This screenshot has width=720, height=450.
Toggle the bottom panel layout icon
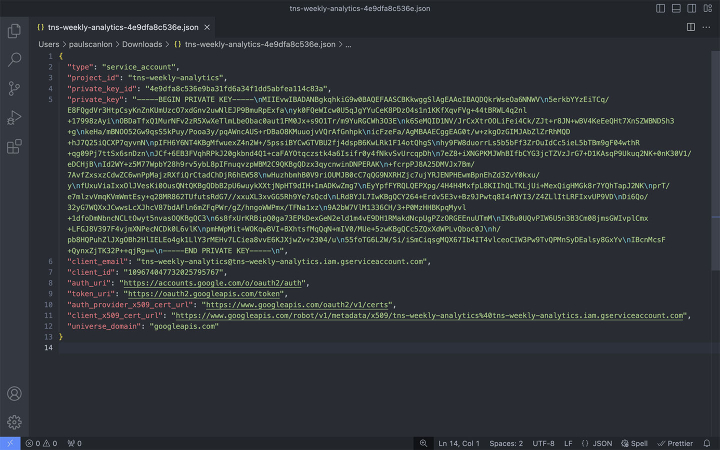[x=676, y=8]
